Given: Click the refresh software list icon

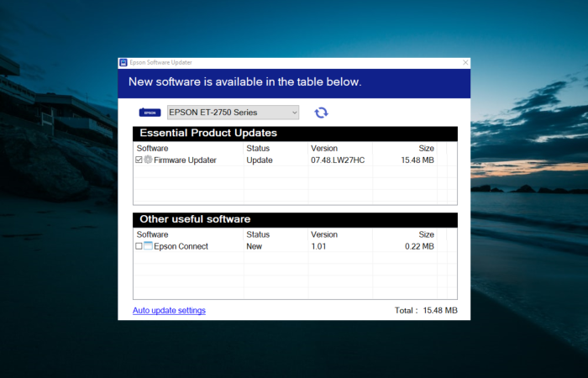Looking at the screenshot, I should [321, 113].
